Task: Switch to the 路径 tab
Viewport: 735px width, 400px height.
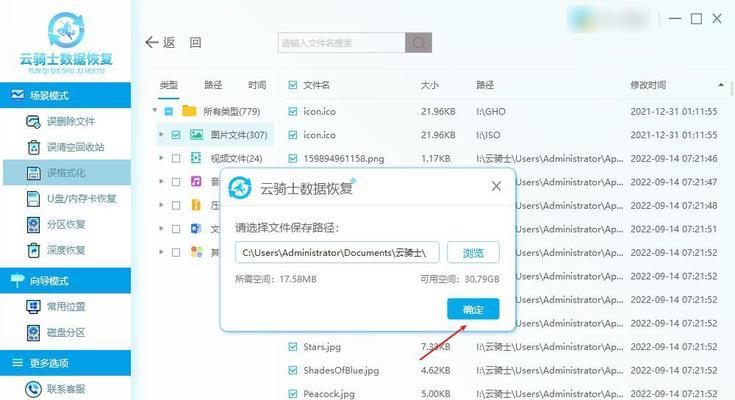Action: (213, 85)
